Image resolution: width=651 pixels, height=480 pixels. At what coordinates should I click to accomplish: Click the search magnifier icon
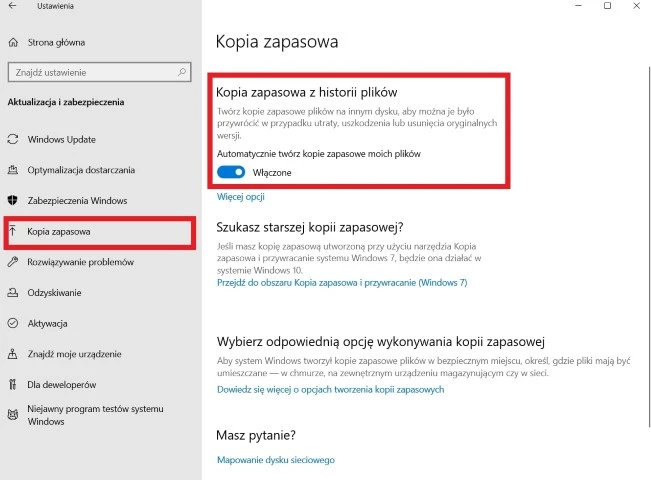pyautogui.click(x=181, y=72)
